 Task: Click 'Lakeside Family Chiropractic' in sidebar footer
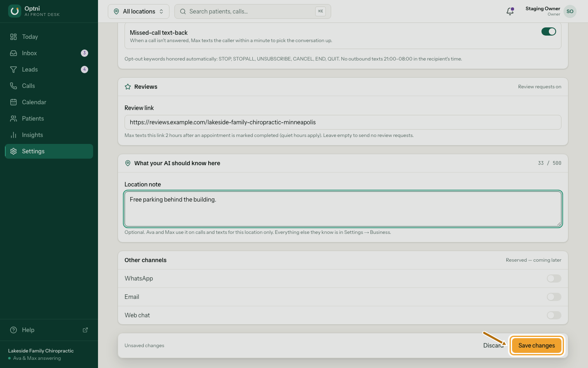(x=41, y=351)
